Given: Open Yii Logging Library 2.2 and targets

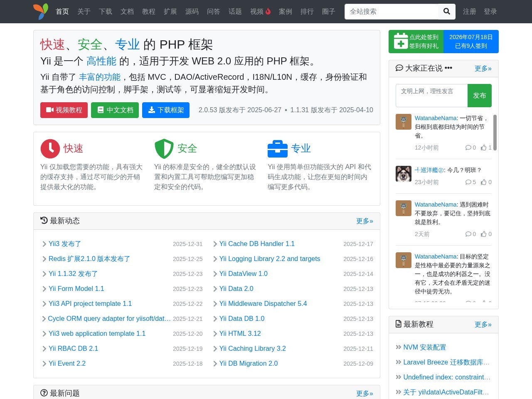Looking at the screenshot, I should [270, 259].
